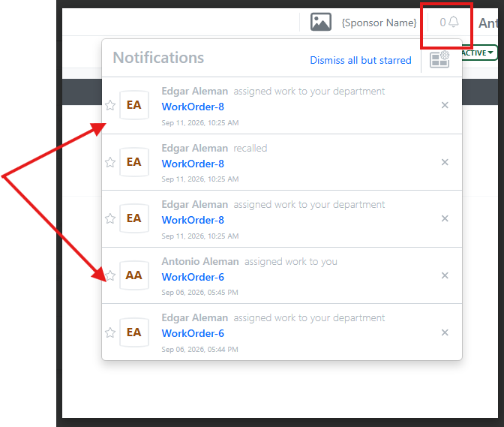Dismiss the first WorkOrder-8 notification
This screenshot has width=504, height=427.
pos(445,105)
